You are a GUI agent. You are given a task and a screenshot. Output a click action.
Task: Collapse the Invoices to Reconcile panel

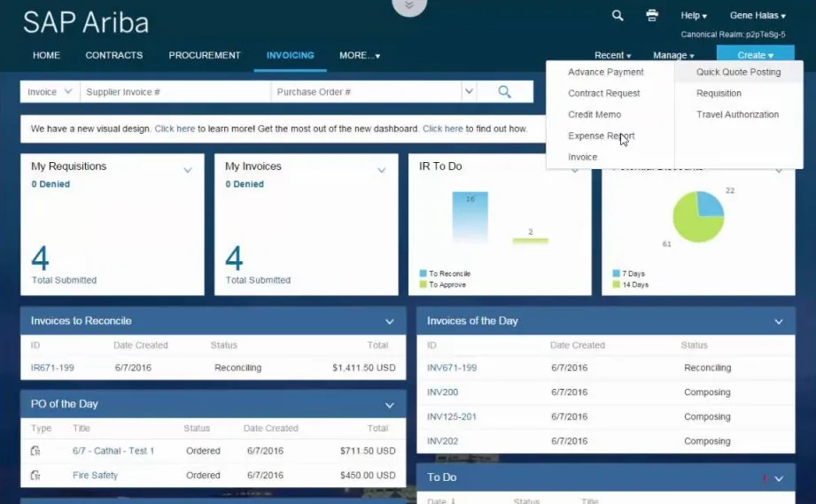(x=389, y=322)
